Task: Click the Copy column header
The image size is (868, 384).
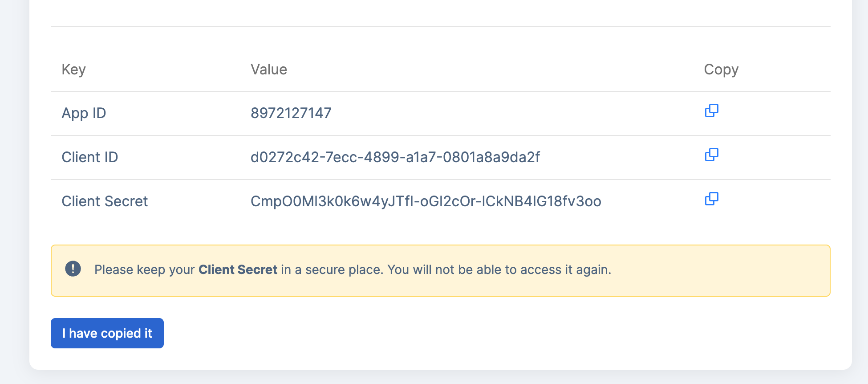Action: pos(721,69)
